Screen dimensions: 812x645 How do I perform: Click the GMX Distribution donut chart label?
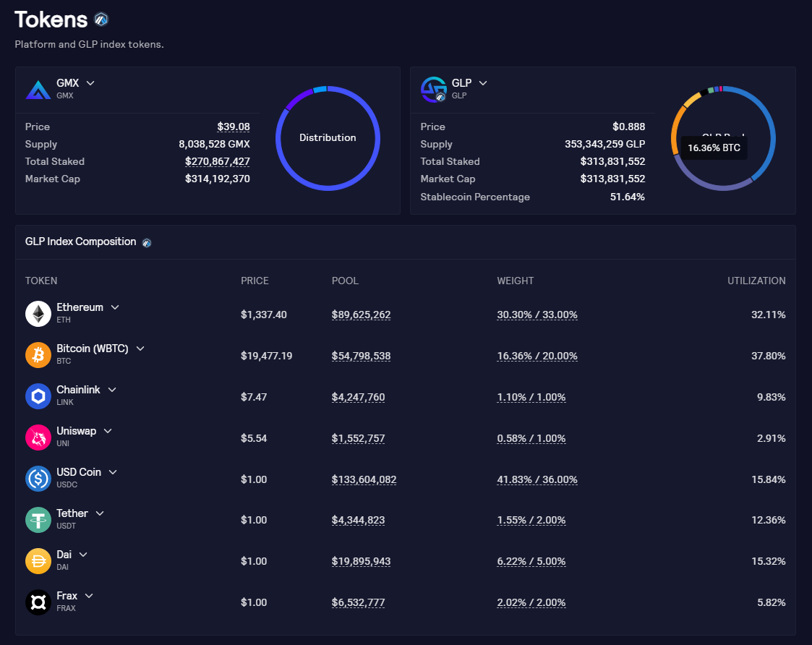(x=328, y=138)
